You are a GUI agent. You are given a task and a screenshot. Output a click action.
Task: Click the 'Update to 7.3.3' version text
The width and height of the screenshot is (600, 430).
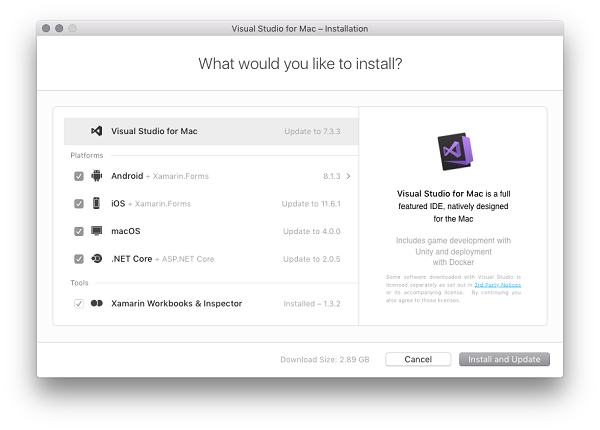[312, 131]
